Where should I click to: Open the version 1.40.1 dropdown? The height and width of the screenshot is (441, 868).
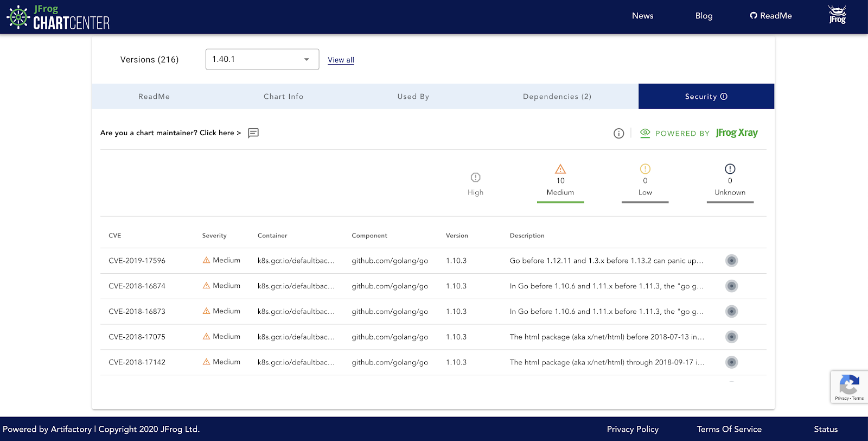(x=262, y=59)
